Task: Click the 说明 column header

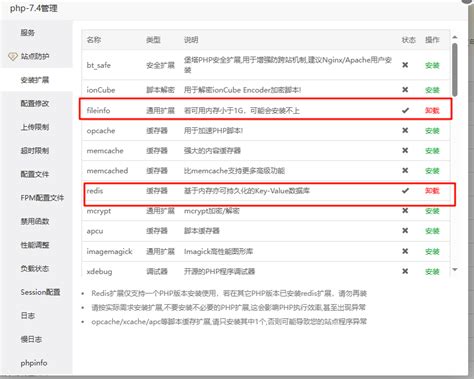Action: (x=191, y=40)
